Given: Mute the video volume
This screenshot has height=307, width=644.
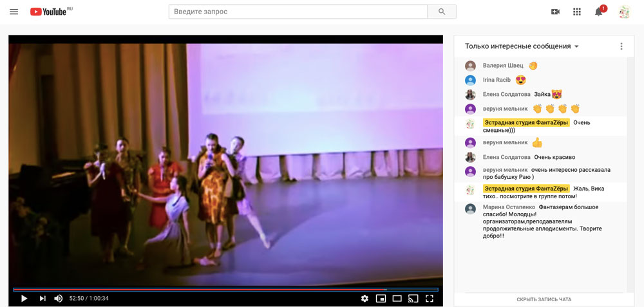Looking at the screenshot, I should tap(59, 299).
